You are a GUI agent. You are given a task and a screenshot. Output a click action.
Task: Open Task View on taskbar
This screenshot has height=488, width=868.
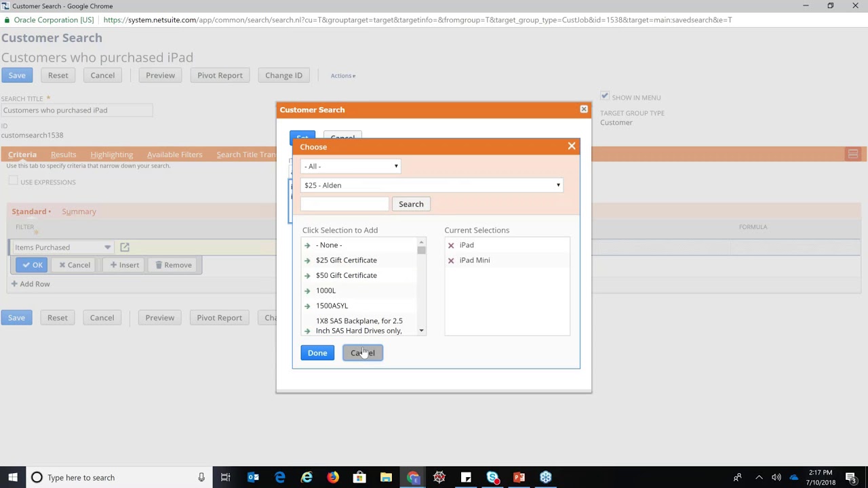click(x=226, y=477)
